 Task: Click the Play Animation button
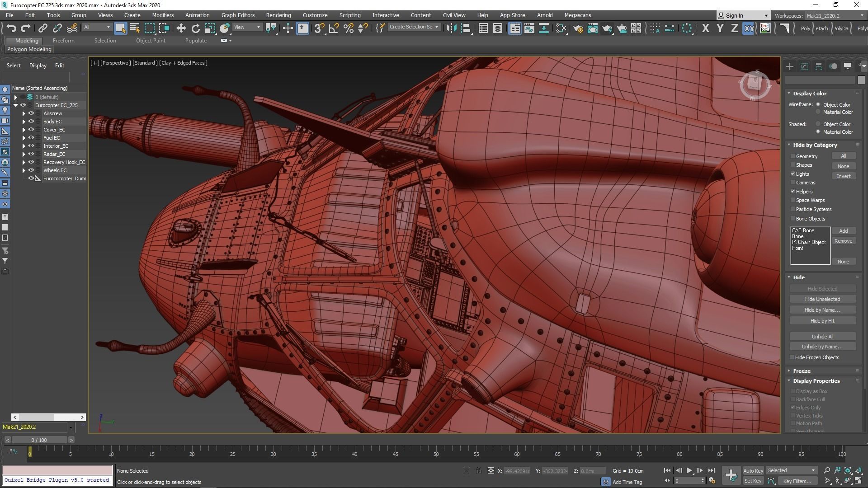(689, 470)
